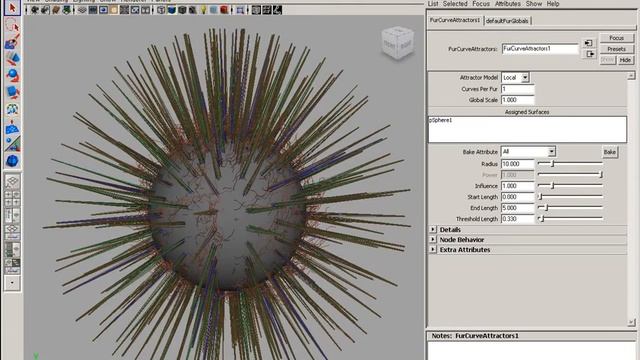Image resolution: width=640 pixels, height=360 pixels.
Task: Switch to single perspective view layout
Action: (12, 181)
